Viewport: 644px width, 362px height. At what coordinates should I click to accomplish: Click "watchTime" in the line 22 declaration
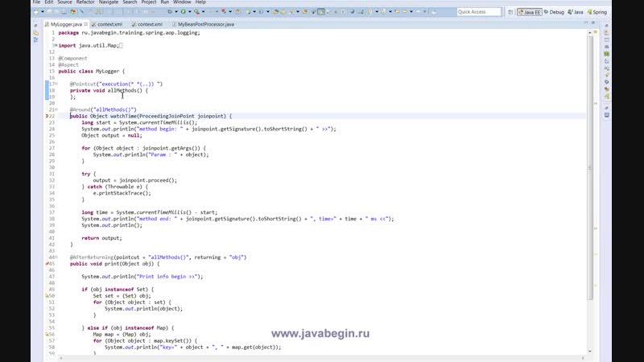pos(123,116)
